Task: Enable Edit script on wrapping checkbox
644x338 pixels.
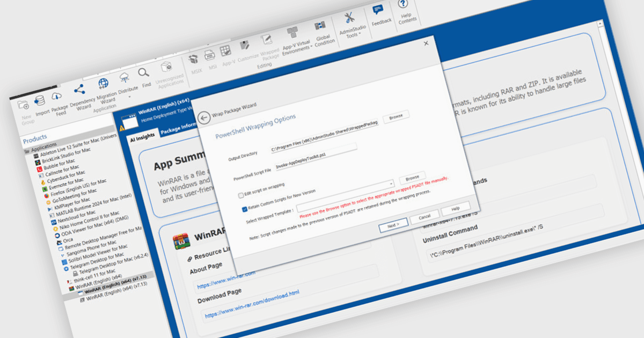Action: tap(240, 195)
